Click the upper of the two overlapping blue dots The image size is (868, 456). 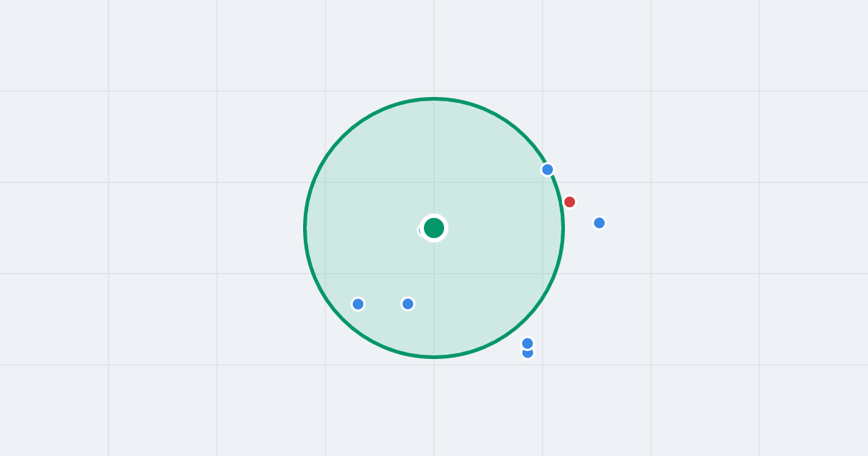527,343
